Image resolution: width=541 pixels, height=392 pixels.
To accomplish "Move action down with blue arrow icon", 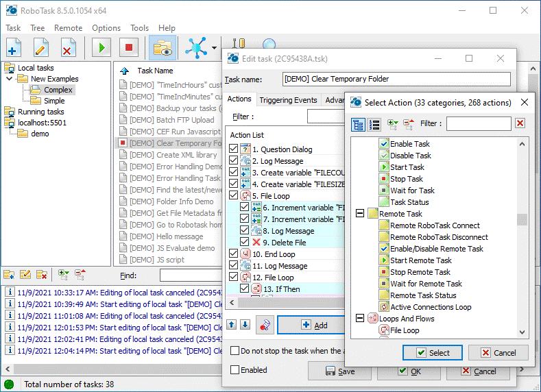I will tap(245, 324).
